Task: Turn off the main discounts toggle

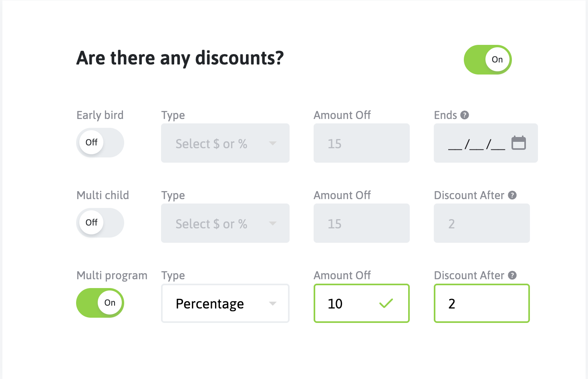Action: coord(487,60)
